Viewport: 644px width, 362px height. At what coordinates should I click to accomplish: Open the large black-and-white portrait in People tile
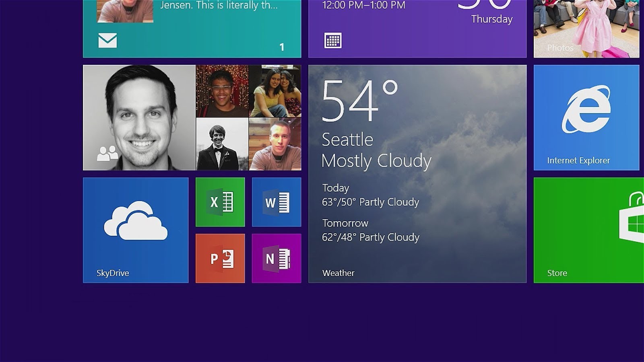[x=139, y=117]
